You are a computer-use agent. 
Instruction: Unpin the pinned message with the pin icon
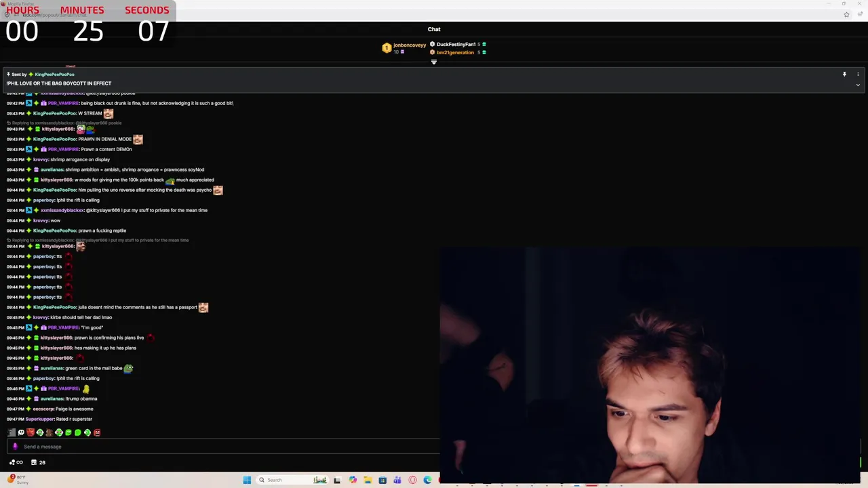tap(844, 75)
